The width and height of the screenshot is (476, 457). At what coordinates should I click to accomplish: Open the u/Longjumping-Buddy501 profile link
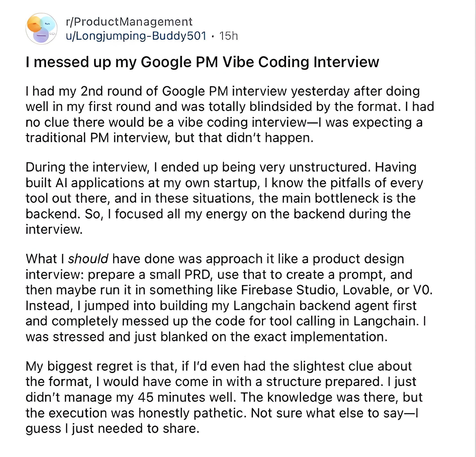coord(136,36)
